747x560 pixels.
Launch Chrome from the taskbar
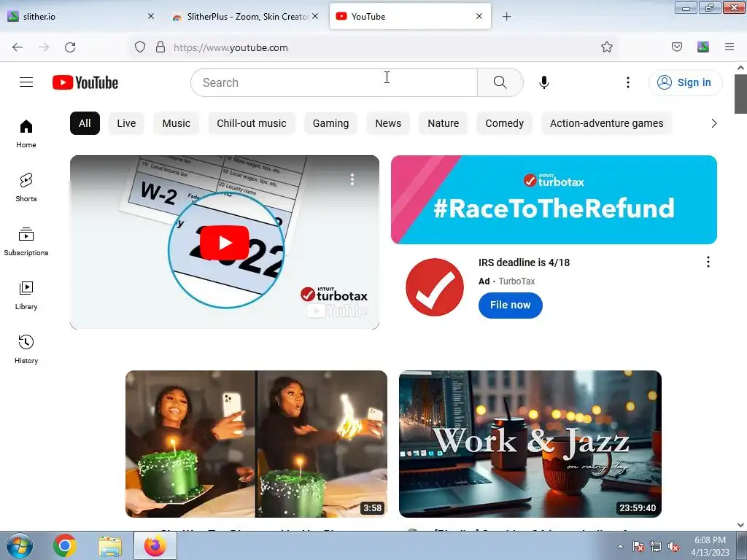(65, 545)
